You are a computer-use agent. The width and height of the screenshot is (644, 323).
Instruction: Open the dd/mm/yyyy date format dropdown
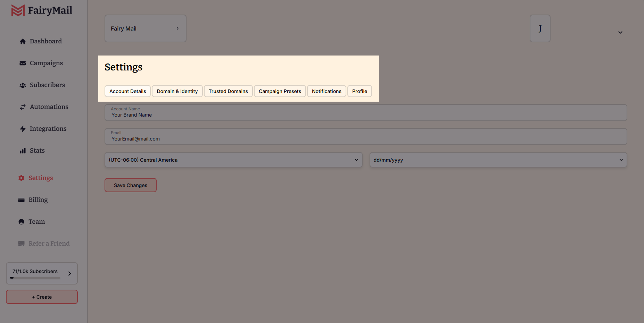pos(498,160)
